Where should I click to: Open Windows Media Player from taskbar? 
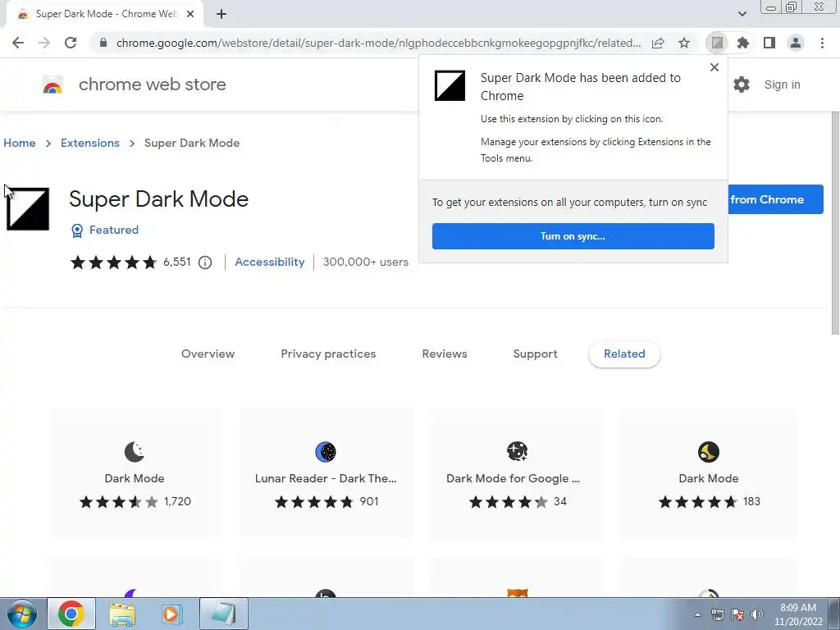pyautogui.click(x=171, y=614)
